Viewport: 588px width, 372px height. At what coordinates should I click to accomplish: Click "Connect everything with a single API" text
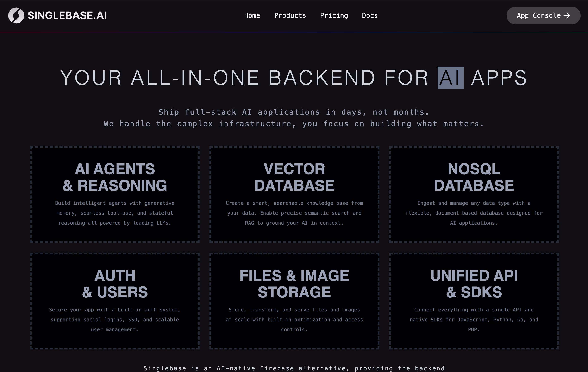(x=468, y=310)
